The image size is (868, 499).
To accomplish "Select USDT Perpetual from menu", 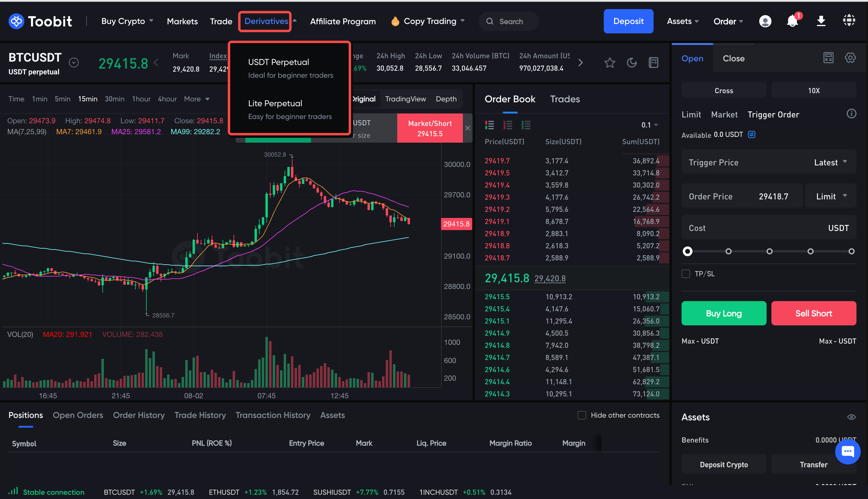I will tap(290, 68).
